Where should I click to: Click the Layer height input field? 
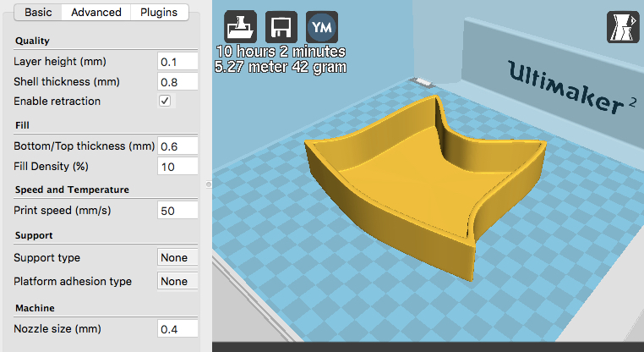click(x=177, y=62)
